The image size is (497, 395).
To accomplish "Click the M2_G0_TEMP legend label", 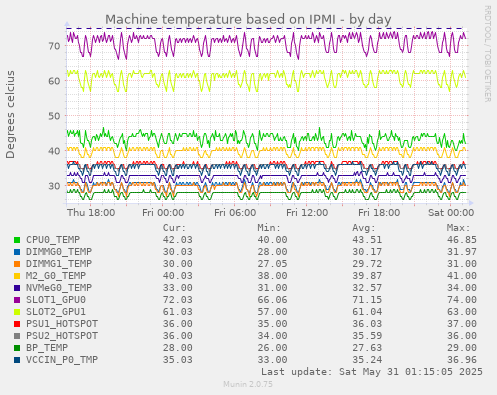I will (x=56, y=276).
